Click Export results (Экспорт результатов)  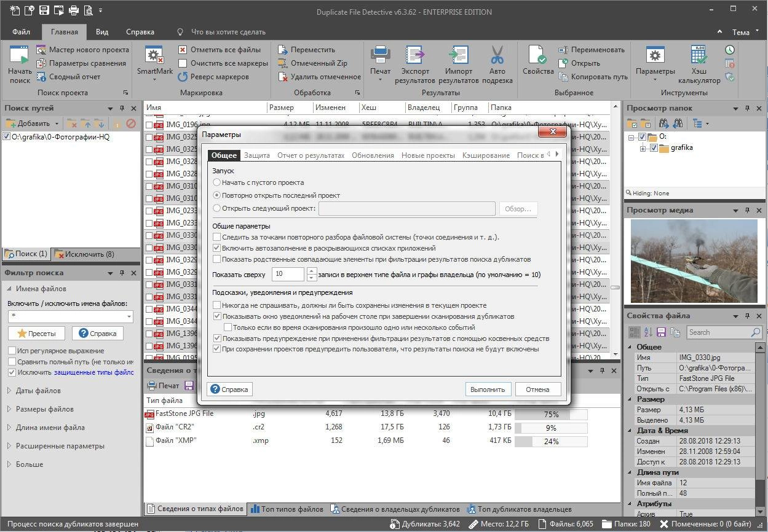tap(415, 64)
